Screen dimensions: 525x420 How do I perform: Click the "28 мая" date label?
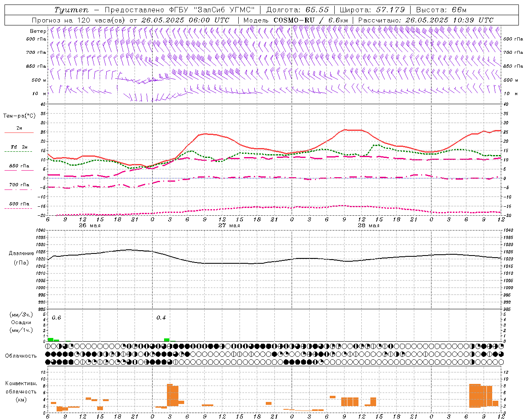pyautogui.click(x=369, y=225)
